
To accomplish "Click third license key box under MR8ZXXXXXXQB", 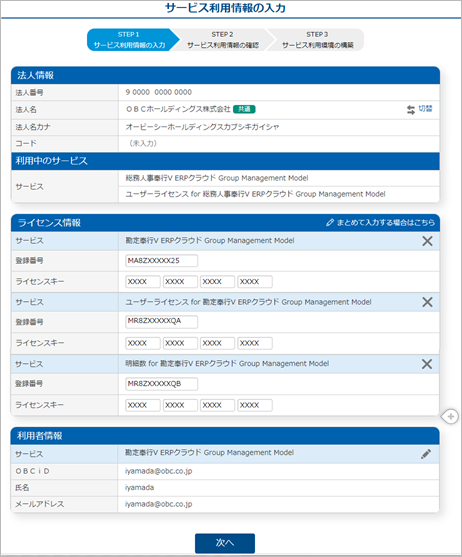I will click(x=217, y=405).
